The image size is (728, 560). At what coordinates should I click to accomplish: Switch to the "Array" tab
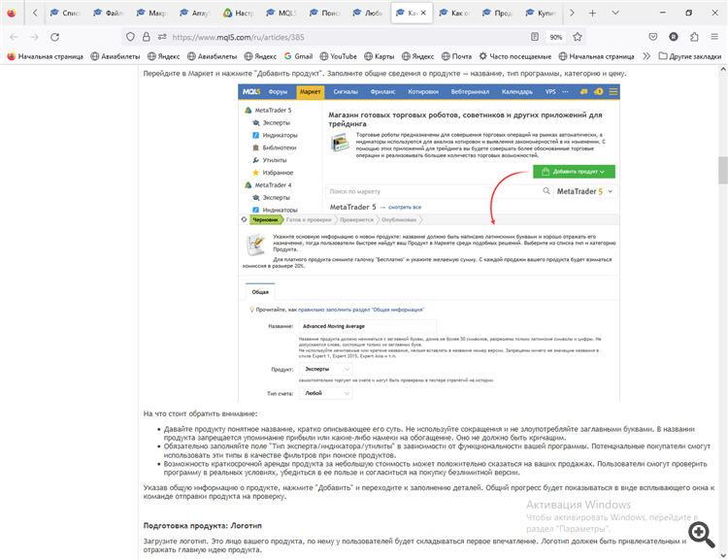195,13
